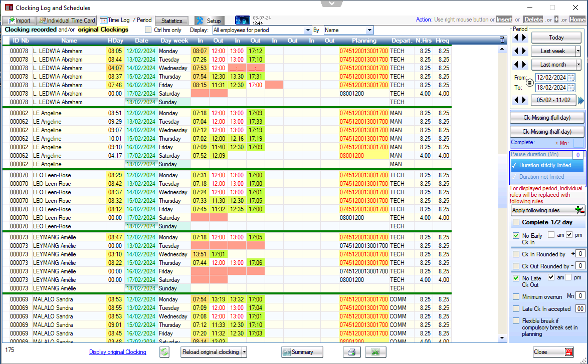
Task: Open the From date calendar picker
Action: coord(571,78)
